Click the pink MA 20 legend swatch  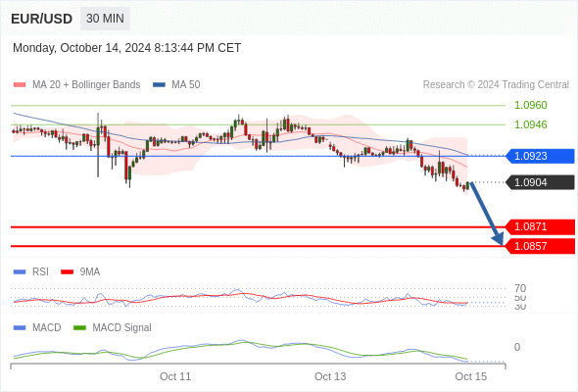click(x=20, y=85)
